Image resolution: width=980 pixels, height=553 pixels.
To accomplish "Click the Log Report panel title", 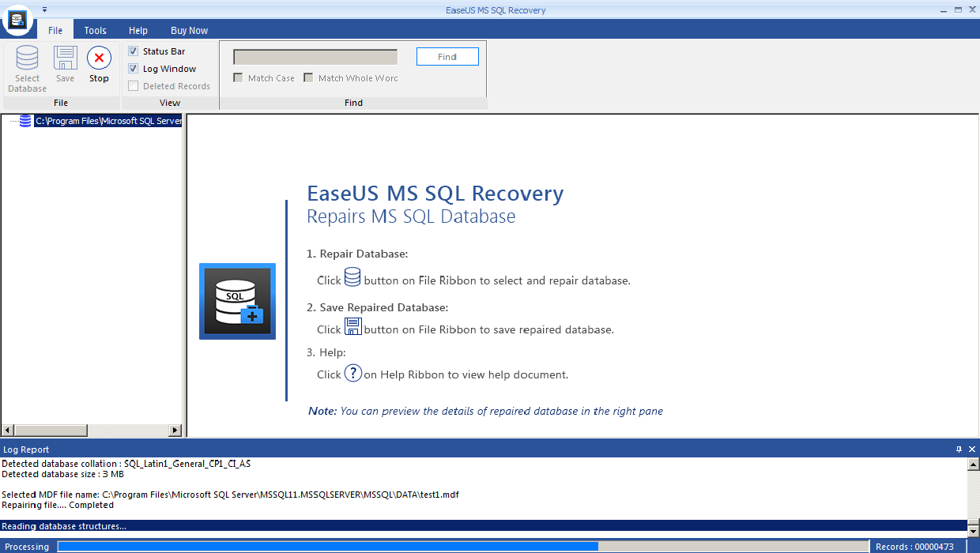I will click(x=26, y=450).
